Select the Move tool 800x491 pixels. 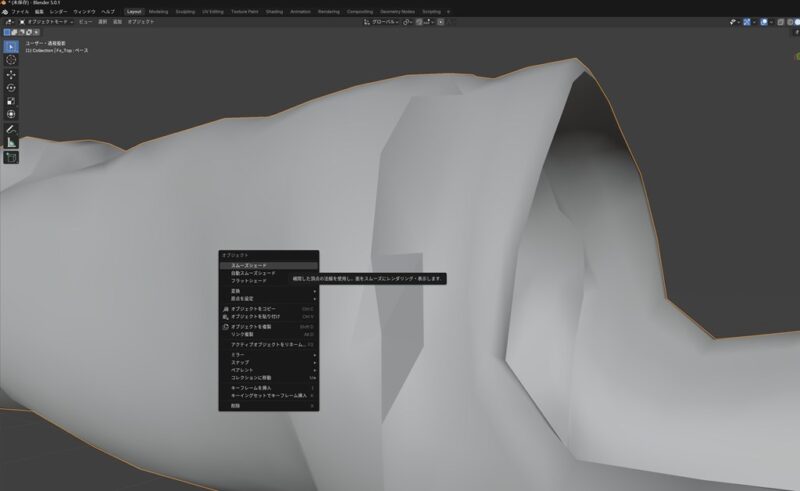click(11, 75)
